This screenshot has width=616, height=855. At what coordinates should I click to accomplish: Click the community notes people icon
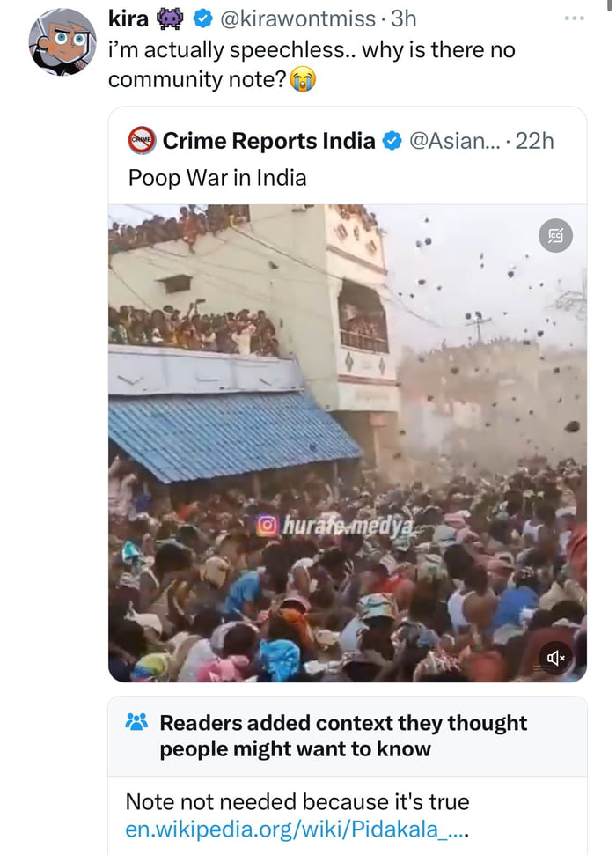(x=136, y=723)
